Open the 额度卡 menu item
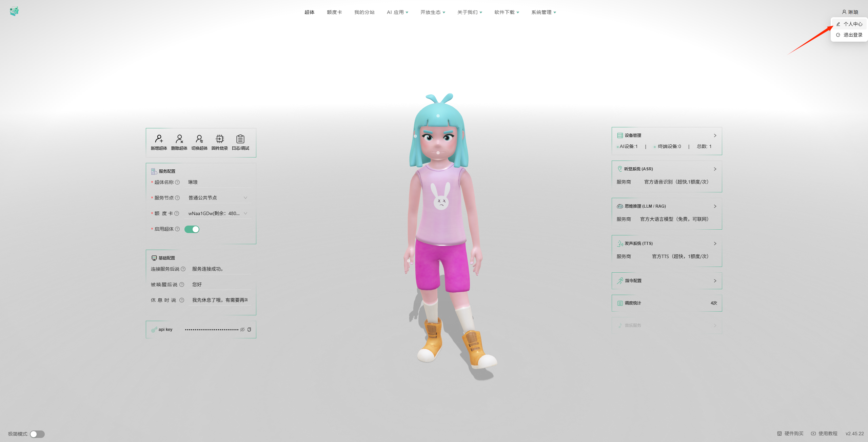This screenshot has height=442, width=868. [334, 12]
